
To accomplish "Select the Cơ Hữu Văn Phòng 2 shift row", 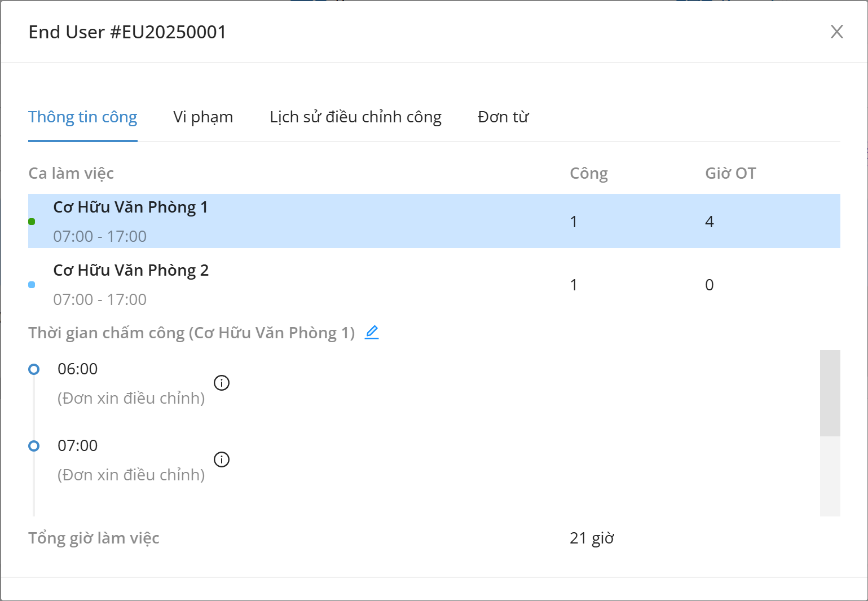I will (338, 285).
